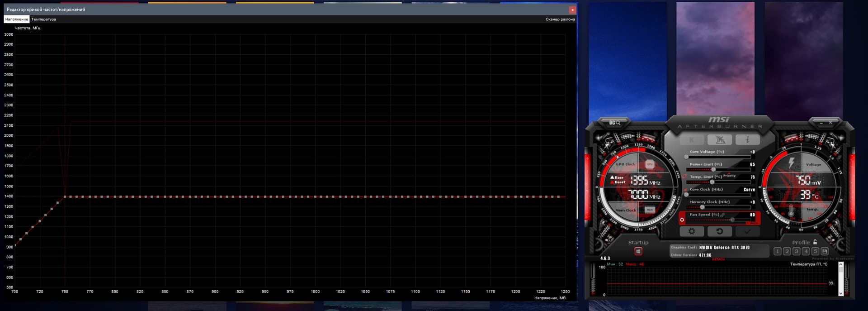The width and height of the screenshot is (868, 311).
Task: Click the Power Limit value 65
Action: click(752, 164)
